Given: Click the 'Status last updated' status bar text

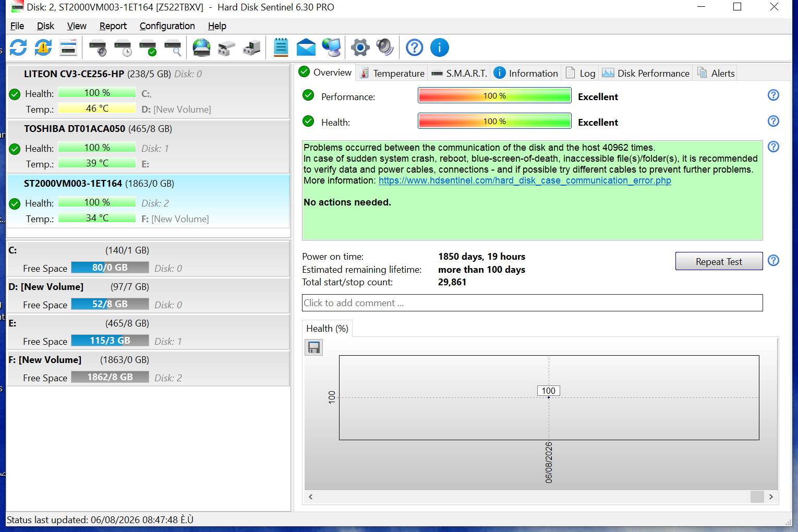Looking at the screenshot, I should (100, 520).
